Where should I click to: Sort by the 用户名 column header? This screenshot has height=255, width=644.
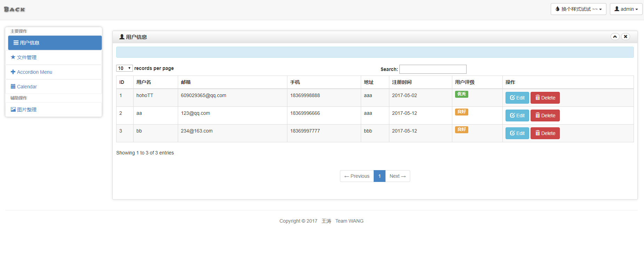coord(156,82)
